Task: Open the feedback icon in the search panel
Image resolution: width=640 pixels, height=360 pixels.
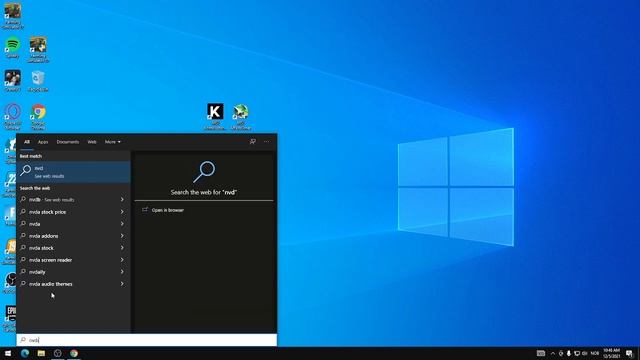Action: [x=253, y=142]
